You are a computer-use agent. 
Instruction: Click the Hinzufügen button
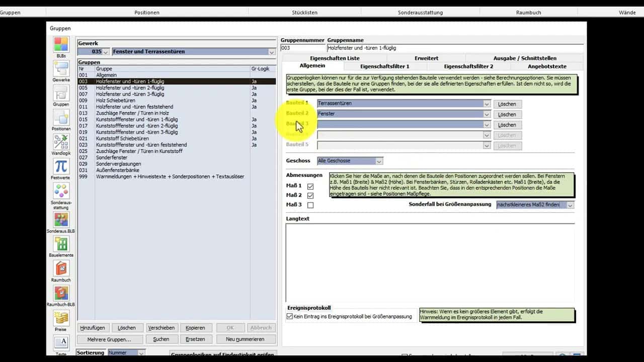[x=92, y=328]
